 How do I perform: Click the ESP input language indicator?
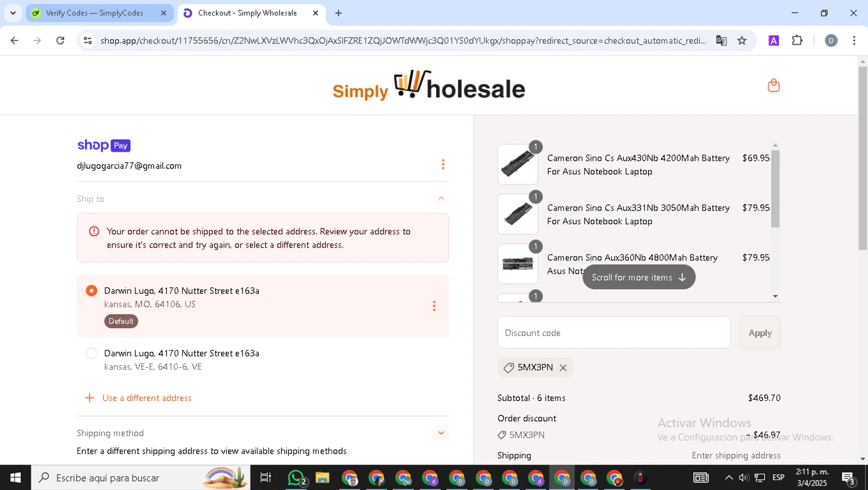pyautogui.click(x=778, y=478)
